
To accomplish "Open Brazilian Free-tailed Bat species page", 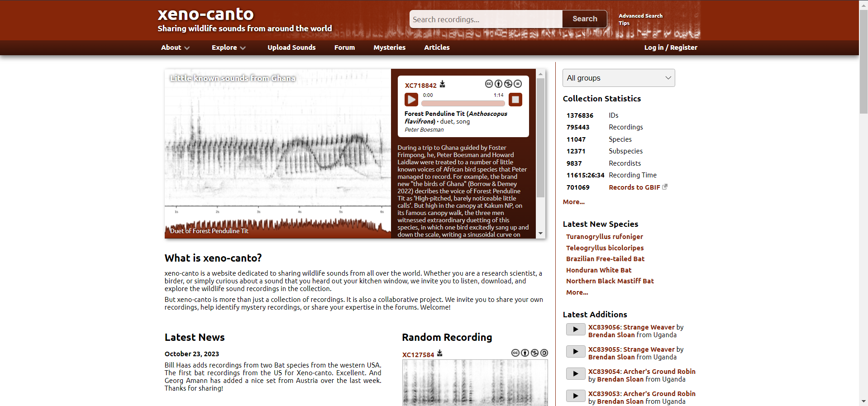I will [605, 259].
